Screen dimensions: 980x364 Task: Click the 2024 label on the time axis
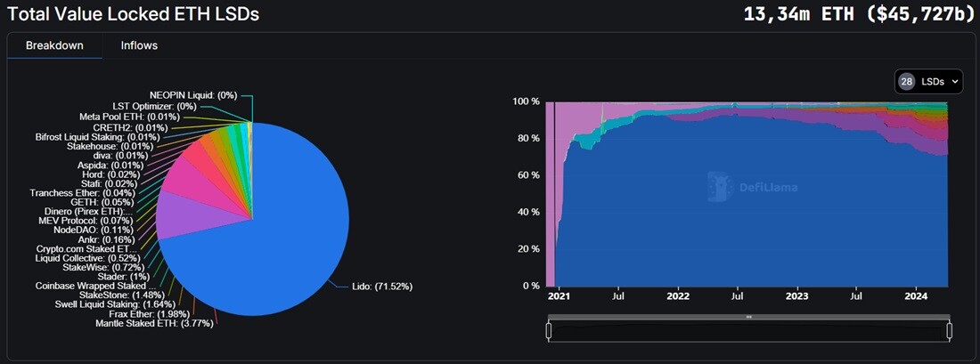pyautogui.click(x=917, y=296)
